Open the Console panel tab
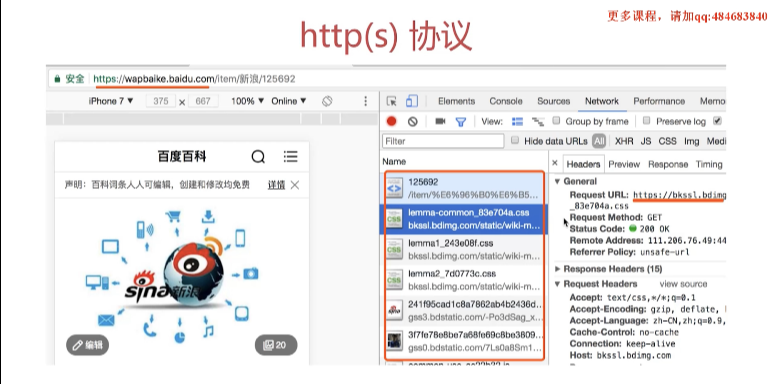Viewport: 770px width, 384px height. point(506,101)
